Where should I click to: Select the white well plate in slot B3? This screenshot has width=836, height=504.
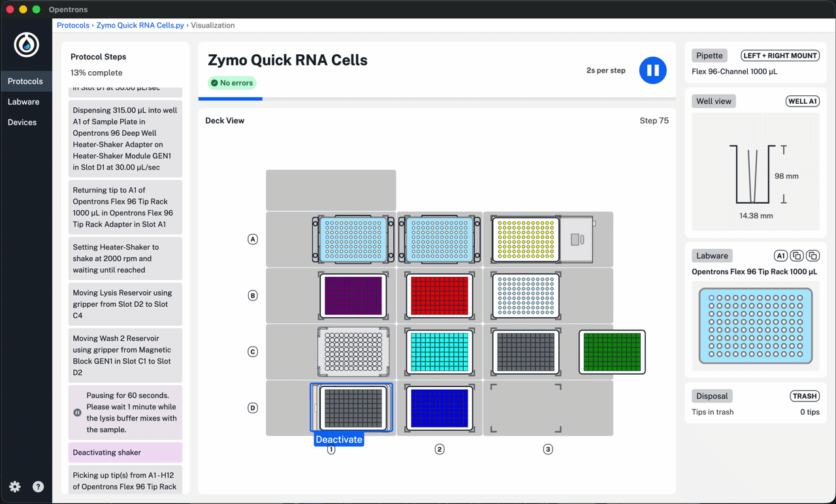[x=526, y=296]
